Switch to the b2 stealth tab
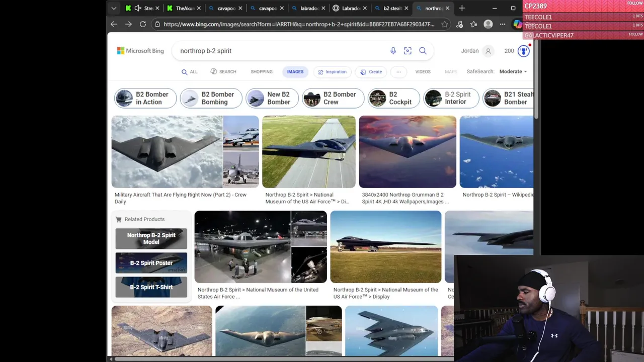Screen dimensions: 644x362 tap(392, 8)
